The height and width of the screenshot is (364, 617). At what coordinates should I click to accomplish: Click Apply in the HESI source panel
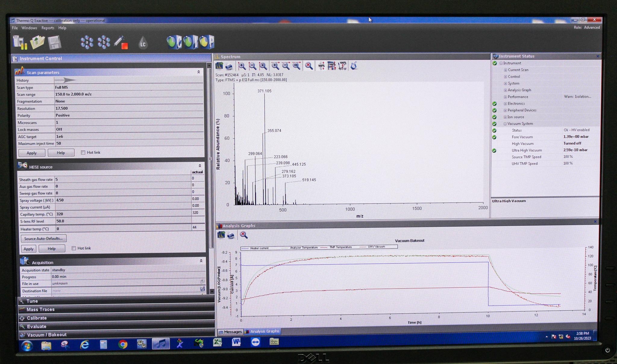(x=28, y=248)
